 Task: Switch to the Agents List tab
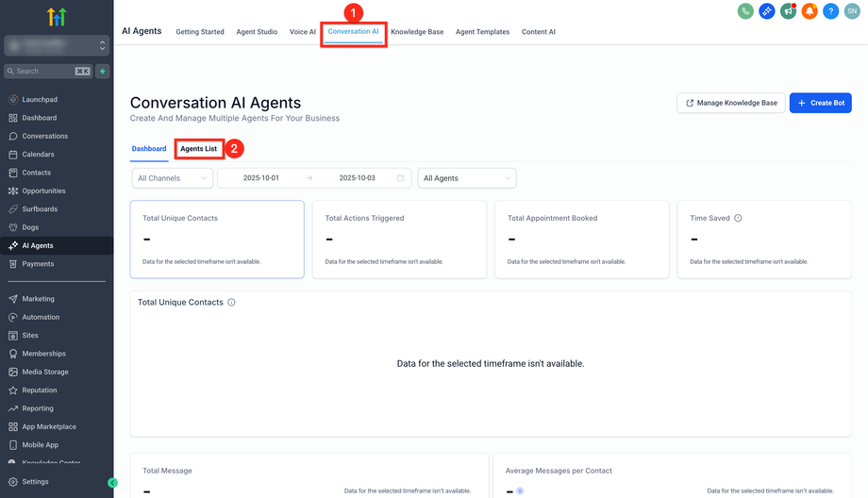pyautogui.click(x=199, y=149)
